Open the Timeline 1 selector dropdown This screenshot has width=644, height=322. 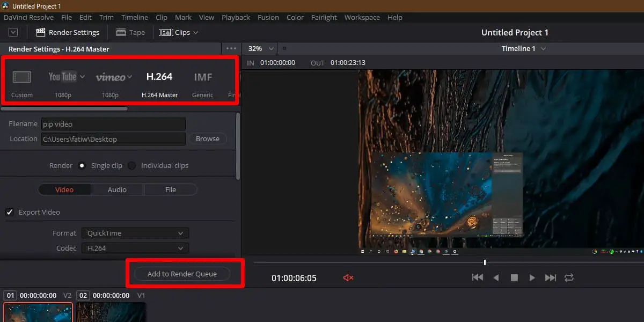(543, 48)
